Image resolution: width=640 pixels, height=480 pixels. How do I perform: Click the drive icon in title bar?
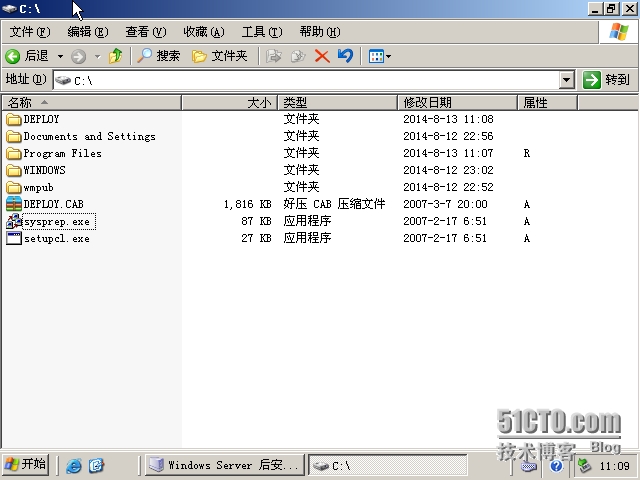pyautogui.click(x=9, y=9)
